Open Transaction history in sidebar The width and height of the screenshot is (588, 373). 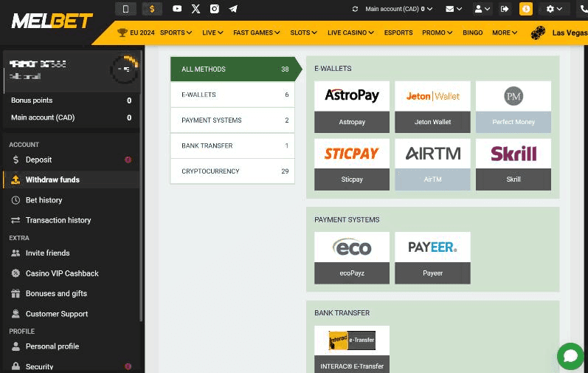click(58, 220)
